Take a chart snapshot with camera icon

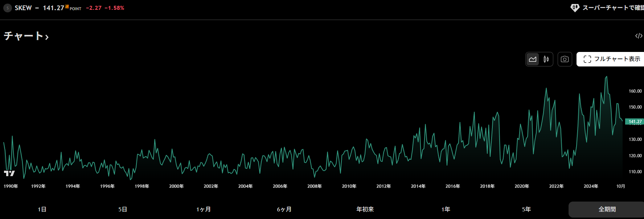pyautogui.click(x=565, y=59)
